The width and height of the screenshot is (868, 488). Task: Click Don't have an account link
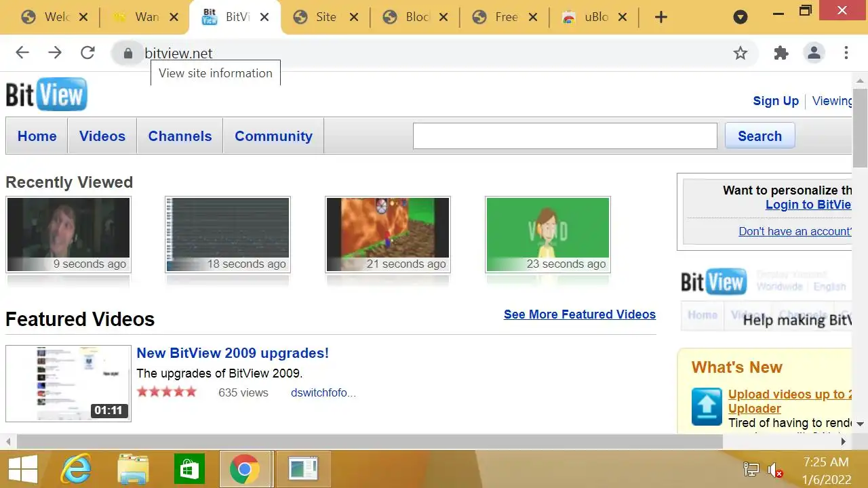pos(795,232)
